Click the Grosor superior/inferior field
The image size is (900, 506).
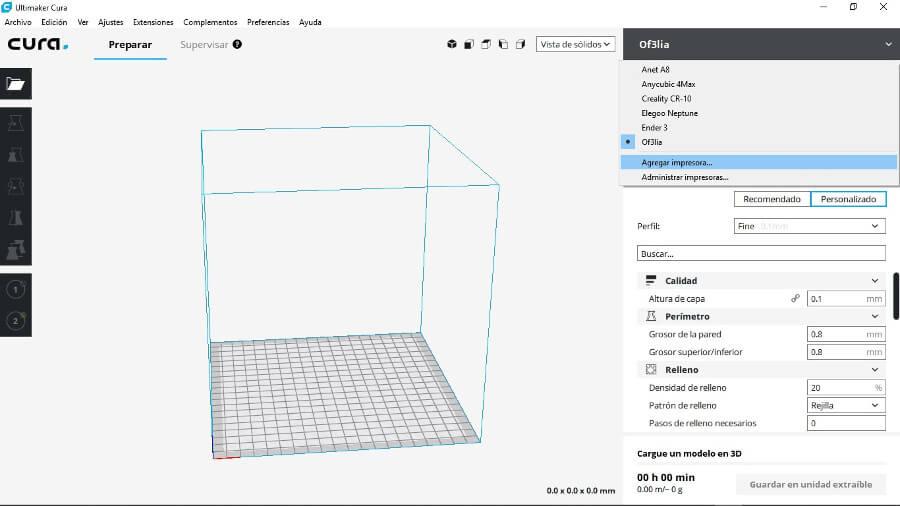pyautogui.click(x=846, y=352)
